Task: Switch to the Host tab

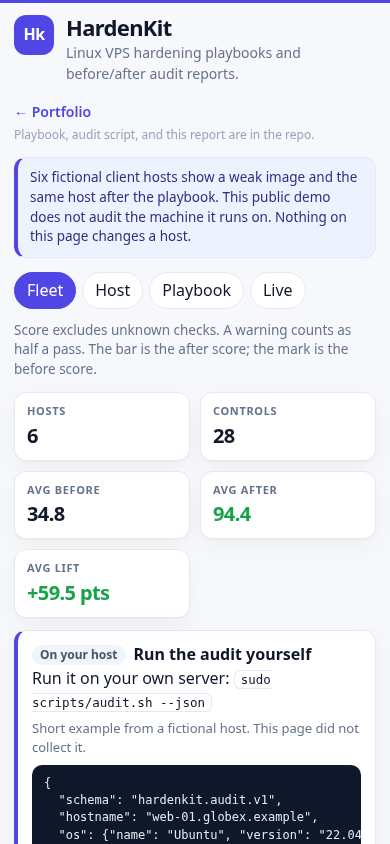Action: click(112, 291)
